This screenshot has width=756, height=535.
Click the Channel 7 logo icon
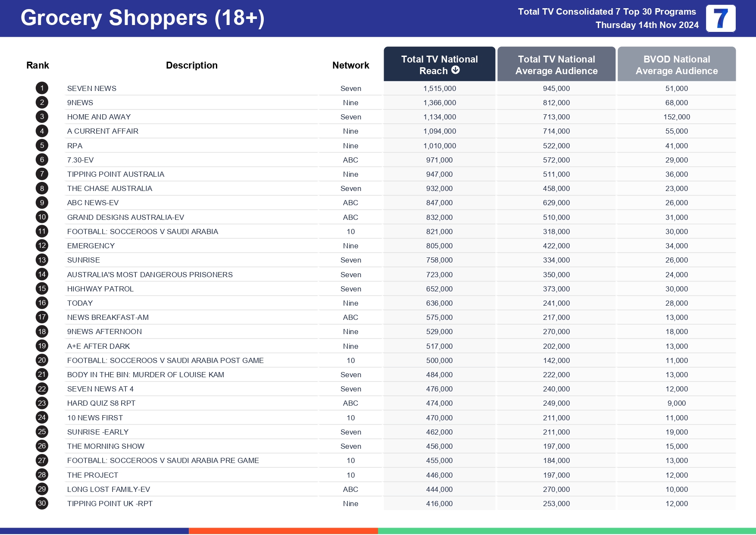(720, 19)
